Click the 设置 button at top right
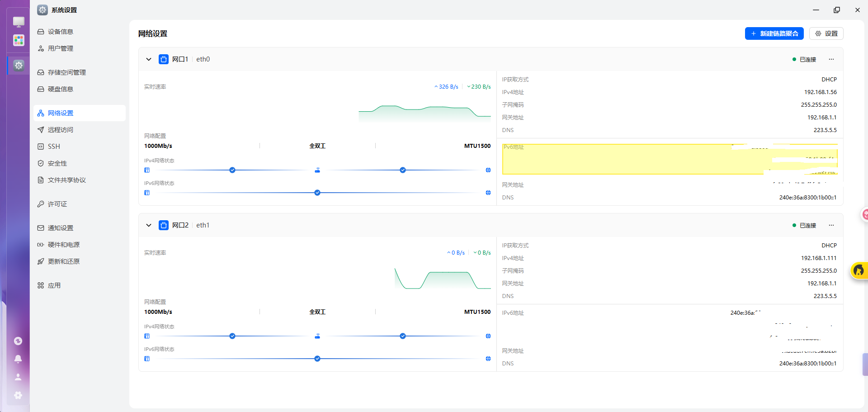 (826, 33)
